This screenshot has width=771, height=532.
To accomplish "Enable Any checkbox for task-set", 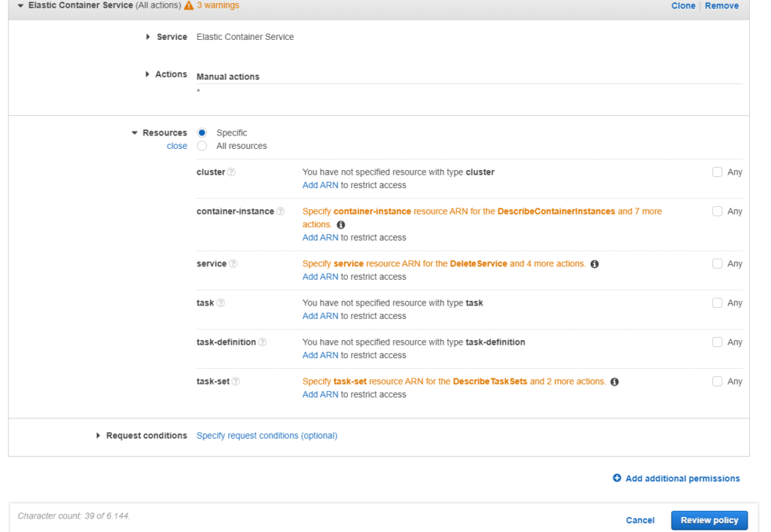I will tap(717, 382).
